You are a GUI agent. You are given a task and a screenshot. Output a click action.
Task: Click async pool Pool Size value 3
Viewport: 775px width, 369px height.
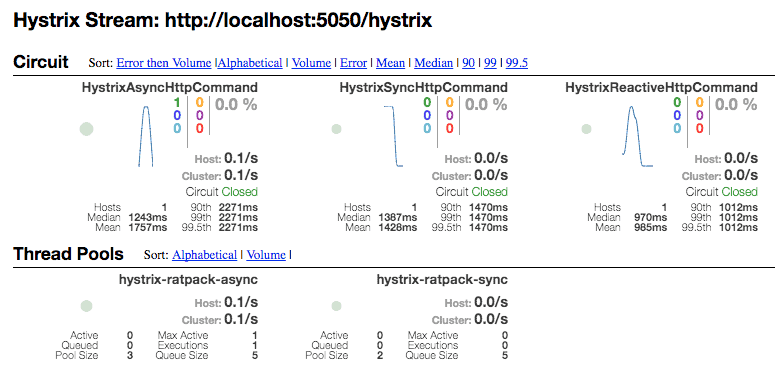(129, 356)
